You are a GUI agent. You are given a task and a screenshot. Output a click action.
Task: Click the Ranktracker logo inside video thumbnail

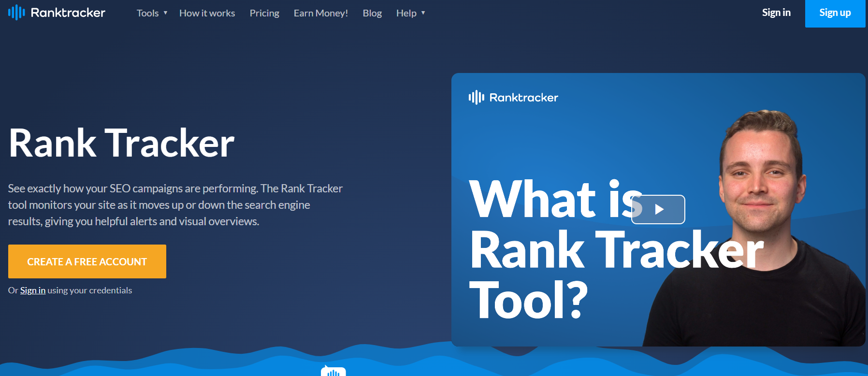pos(513,98)
